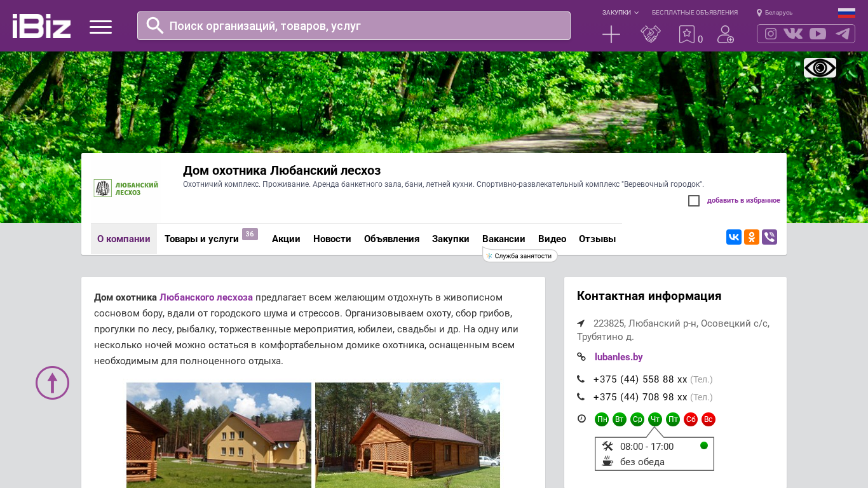Open the lubanles.by website link
Image resolution: width=868 pixels, height=488 pixels.
click(x=619, y=357)
